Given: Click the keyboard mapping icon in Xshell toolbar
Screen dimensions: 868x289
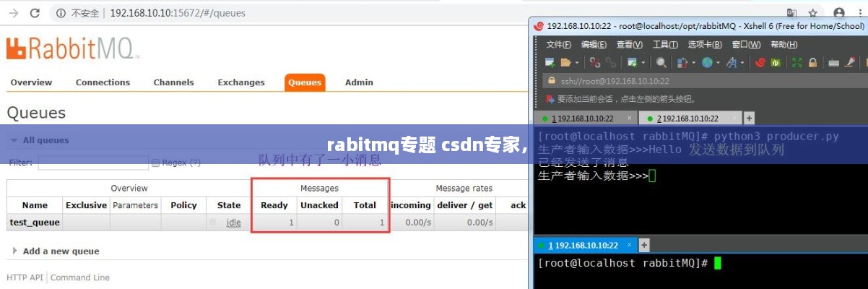Looking at the screenshot, I should pyautogui.click(x=833, y=63).
